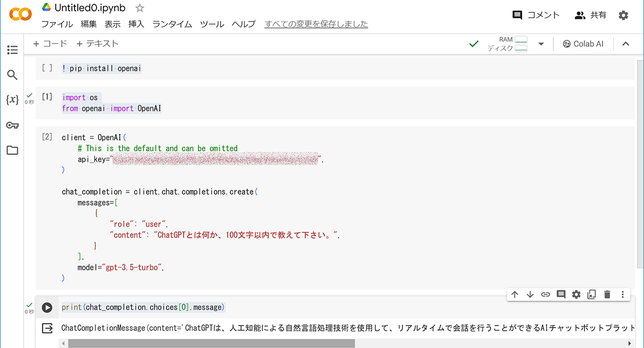Open the settings gear in the header
Image resolution: width=644 pixels, height=348 pixels.
[623, 16]
